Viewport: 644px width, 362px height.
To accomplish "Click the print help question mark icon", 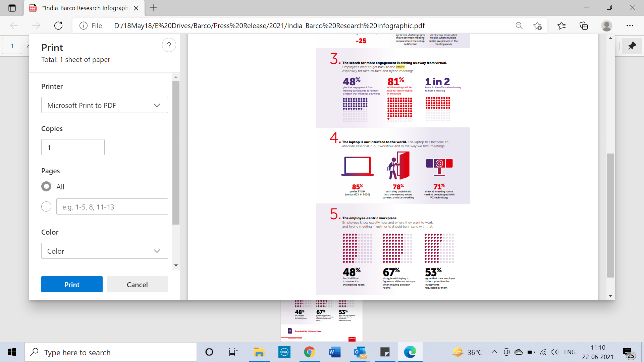I will (x=169, y=45).
